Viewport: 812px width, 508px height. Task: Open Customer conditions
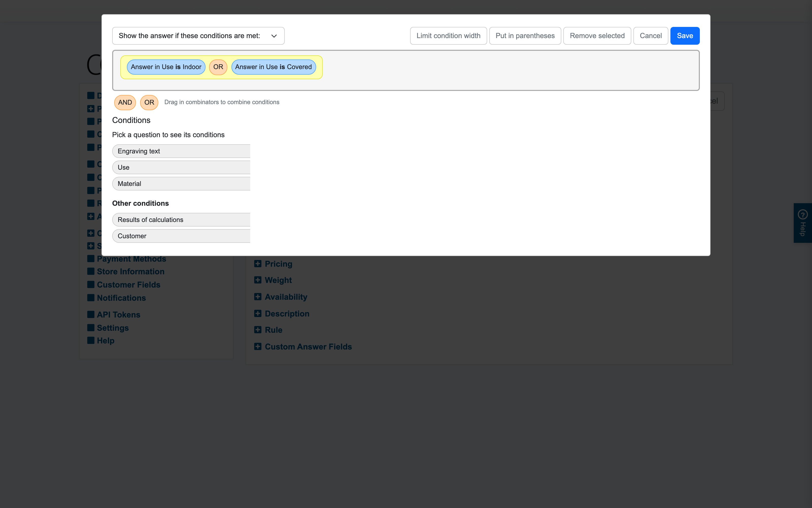[181, 236]
